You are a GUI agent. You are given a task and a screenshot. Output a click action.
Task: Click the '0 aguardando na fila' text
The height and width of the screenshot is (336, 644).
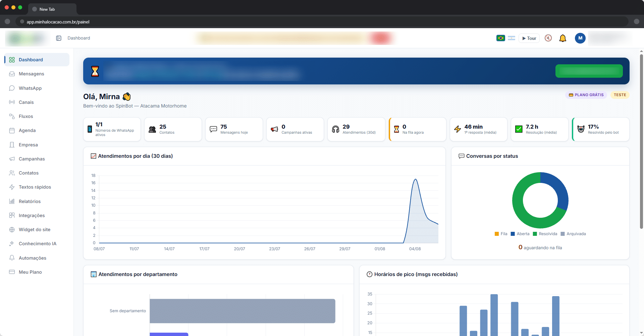pyautogui.click(x=540, y=248)
